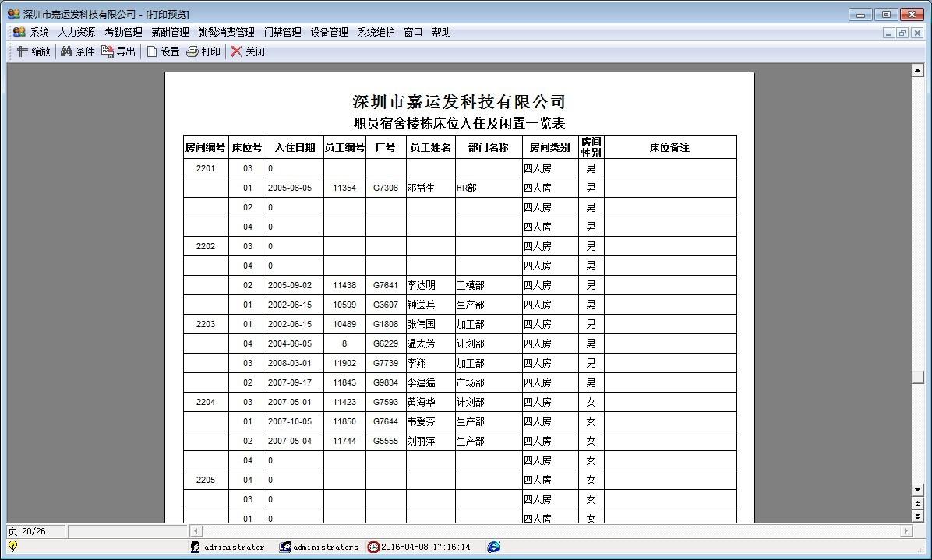932x560 pixels.
Task: Click employee name 李达明
Action: coord(421,286)
